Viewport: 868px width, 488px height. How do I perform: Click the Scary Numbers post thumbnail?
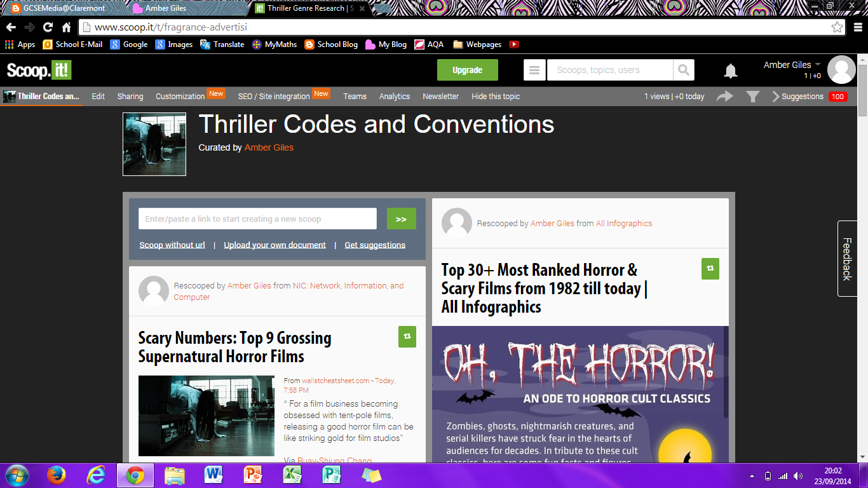[207, 416]
